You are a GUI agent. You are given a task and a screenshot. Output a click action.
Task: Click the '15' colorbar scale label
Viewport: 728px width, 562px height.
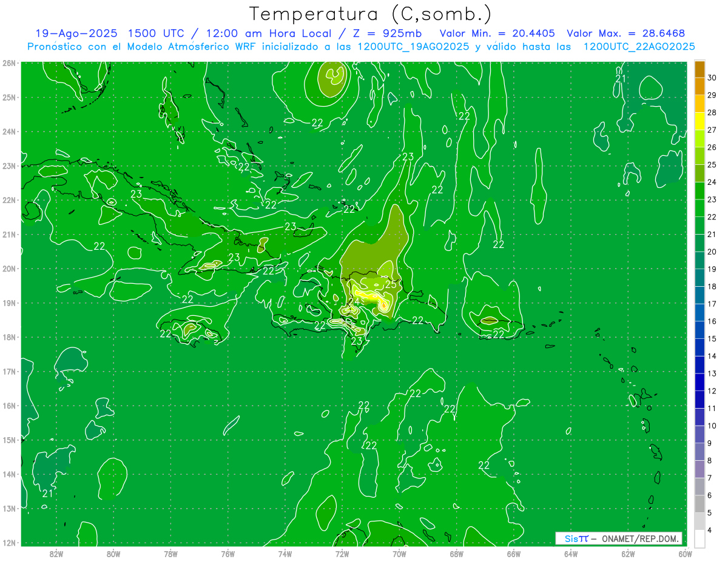(712, 338)
